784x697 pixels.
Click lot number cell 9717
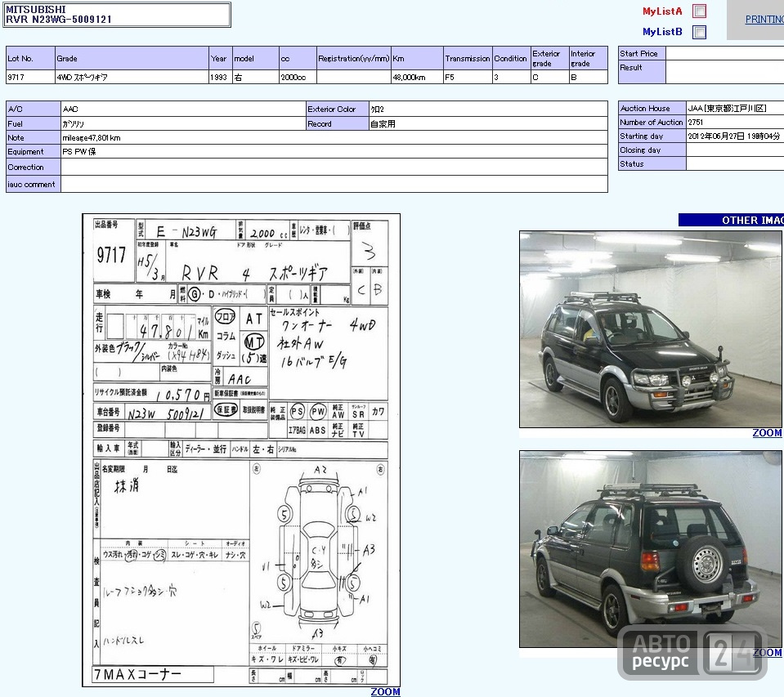click(30, 77)
